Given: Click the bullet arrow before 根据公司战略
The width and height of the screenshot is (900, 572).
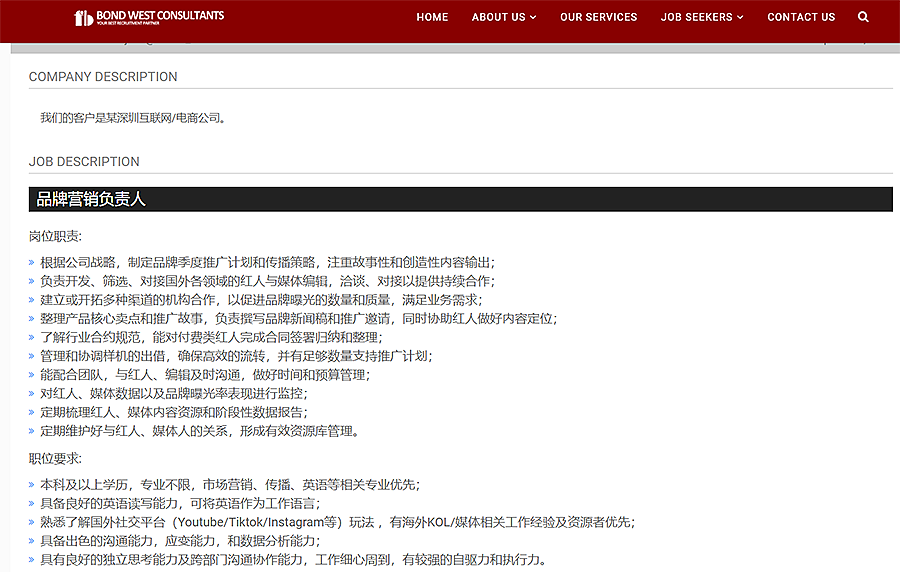Looking at the screenshot, I should click(32, 263).
